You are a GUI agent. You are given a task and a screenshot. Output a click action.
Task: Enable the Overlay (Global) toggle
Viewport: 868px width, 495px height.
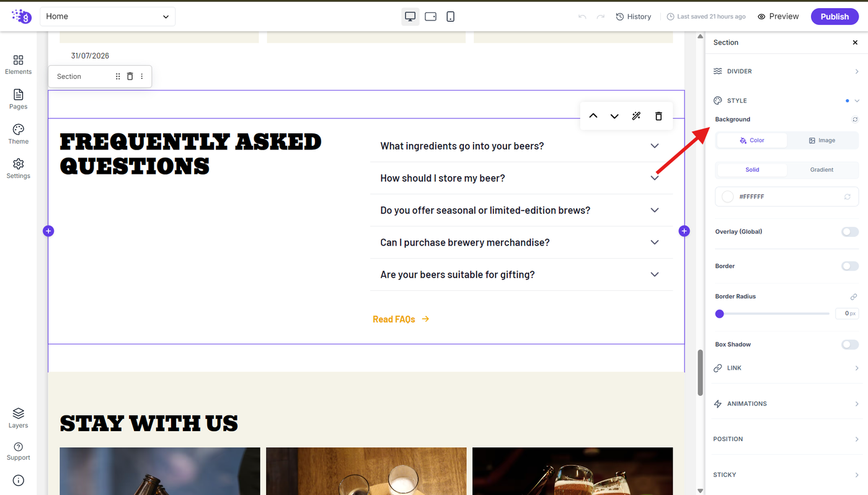coord(849,231)
